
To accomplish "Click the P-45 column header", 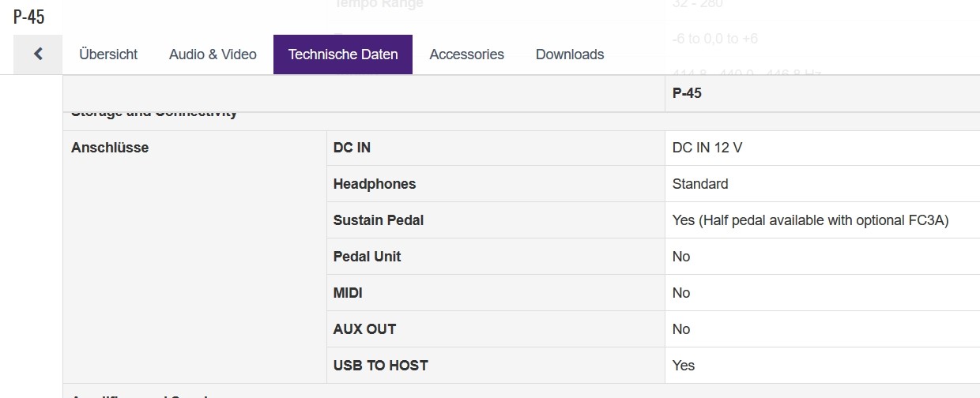I will click(687, 93).
